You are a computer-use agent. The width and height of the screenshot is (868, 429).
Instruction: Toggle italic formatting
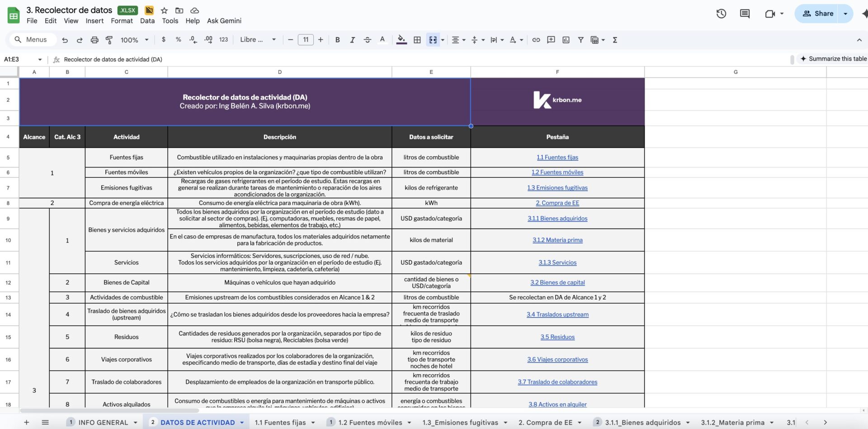[352, 40]
